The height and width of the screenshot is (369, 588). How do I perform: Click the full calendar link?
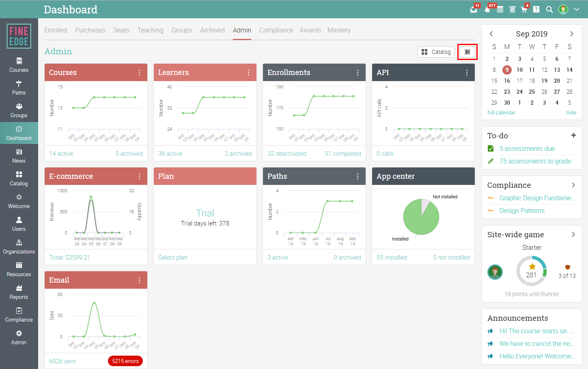(x=501, y=113)
